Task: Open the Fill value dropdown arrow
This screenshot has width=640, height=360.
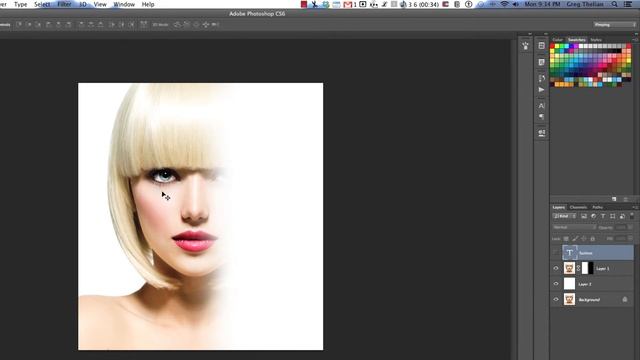Action: coord(631,238)
